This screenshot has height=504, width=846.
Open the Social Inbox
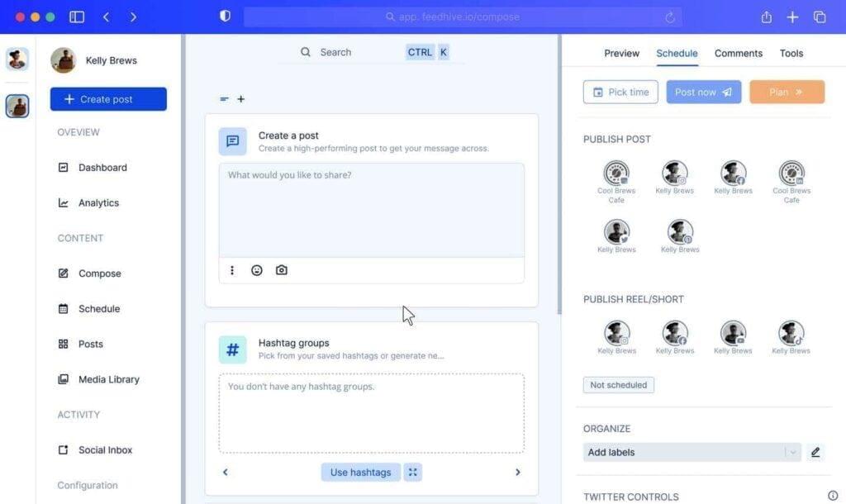95,449
